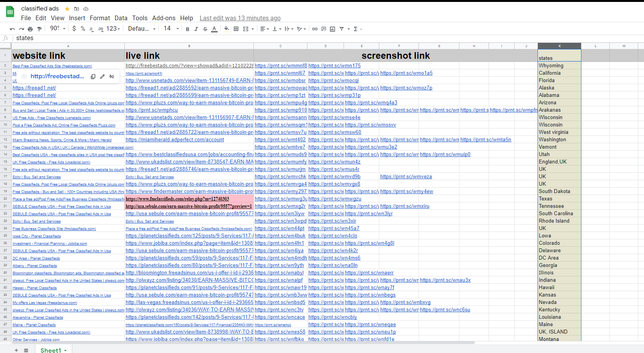
Task: Select the paint format roller
Action: click(x=39, y=29)
